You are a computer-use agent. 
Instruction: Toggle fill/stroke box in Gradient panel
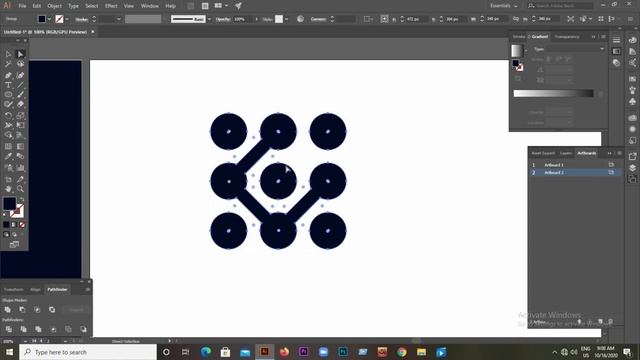pyautogui.click(x=517, y=65)
